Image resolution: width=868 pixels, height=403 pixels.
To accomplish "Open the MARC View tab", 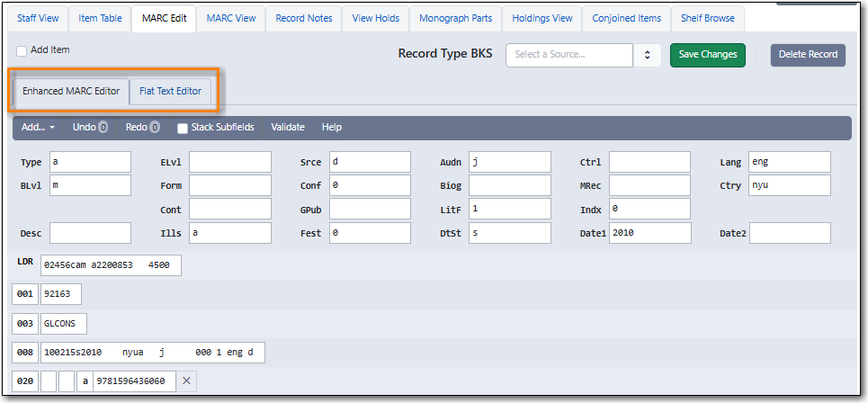I will [x=231, y=18].
